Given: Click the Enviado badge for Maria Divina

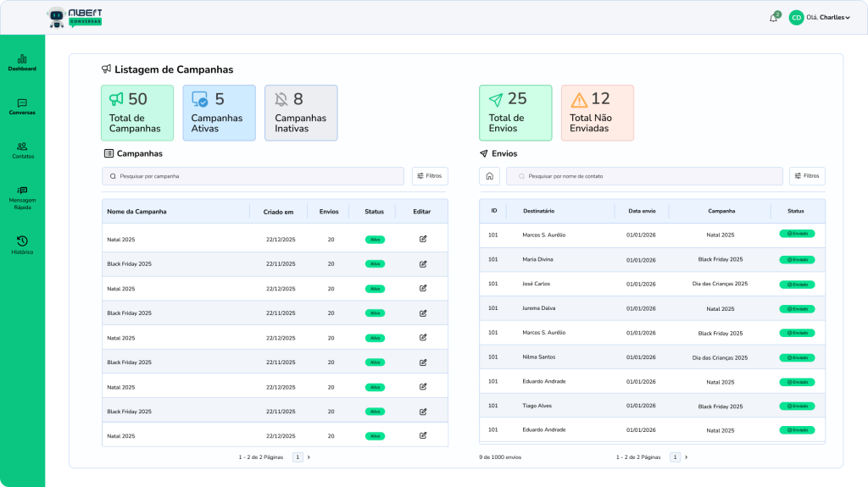Looking at the screenshot, I should (797, 259).
